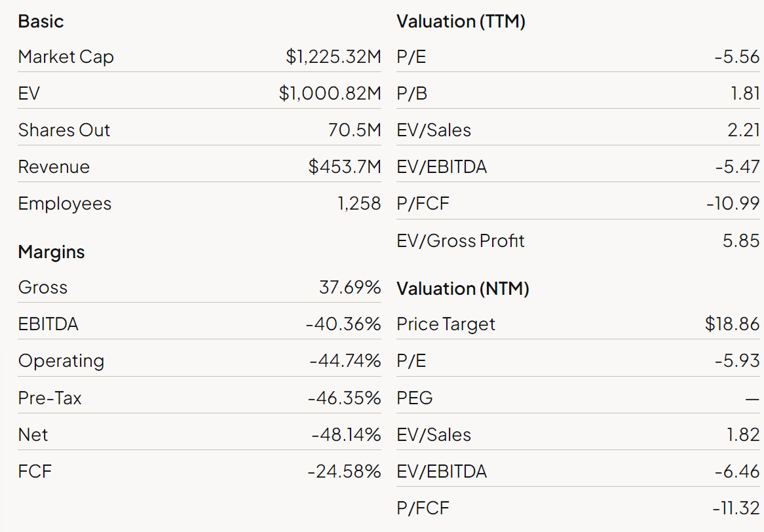Click the Margins section heading

[52, 252]
